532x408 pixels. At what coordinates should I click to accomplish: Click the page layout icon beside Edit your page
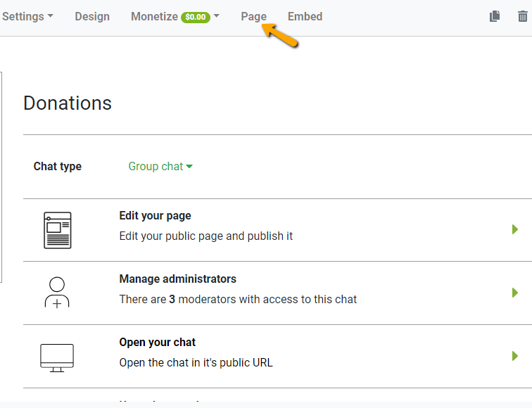pos(57,230)
